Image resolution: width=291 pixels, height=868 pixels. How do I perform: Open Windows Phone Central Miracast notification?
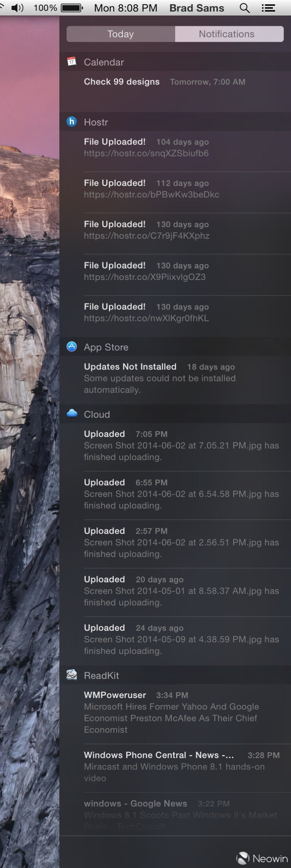174,766
